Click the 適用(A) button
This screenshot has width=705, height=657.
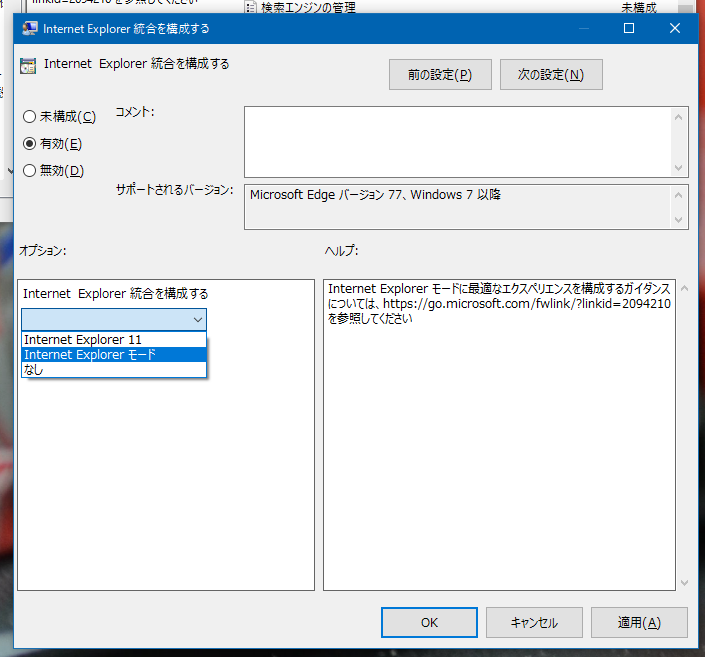point(639,622)
